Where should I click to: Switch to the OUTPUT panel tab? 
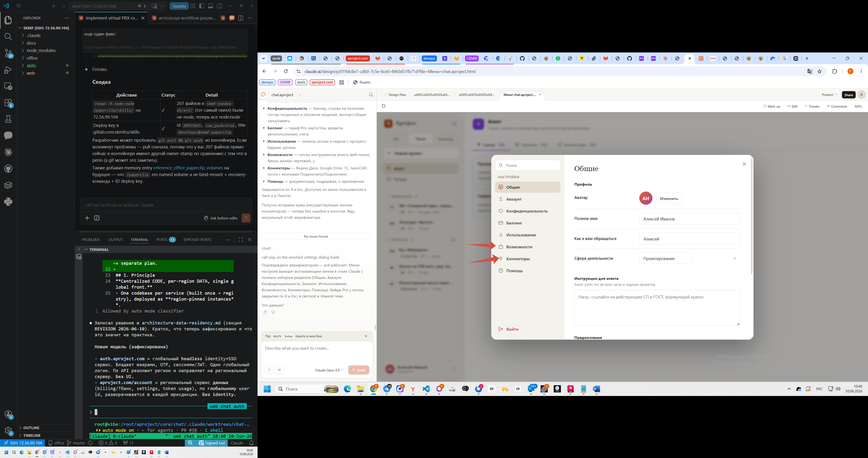115,240
